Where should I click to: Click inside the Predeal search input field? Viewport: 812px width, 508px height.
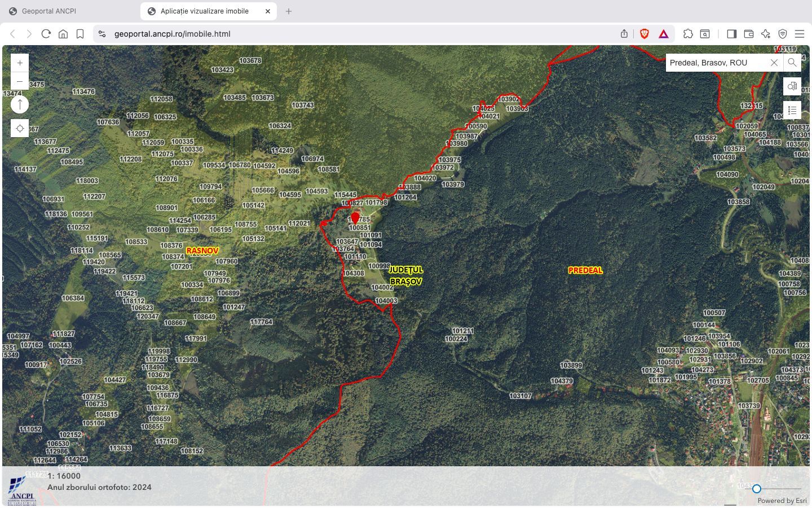pos(716,63)
